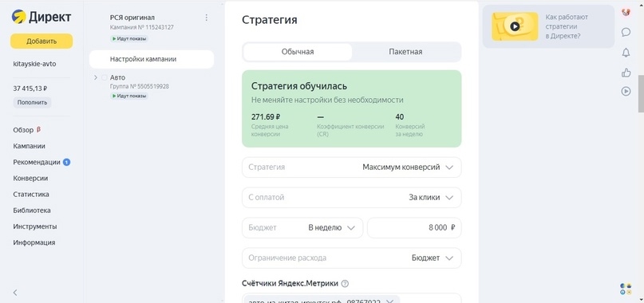Image resolution: width=644 pixels, height=303 pixels.
Task: Tick the checkbox next to Авто group
Action: point(105,77)
